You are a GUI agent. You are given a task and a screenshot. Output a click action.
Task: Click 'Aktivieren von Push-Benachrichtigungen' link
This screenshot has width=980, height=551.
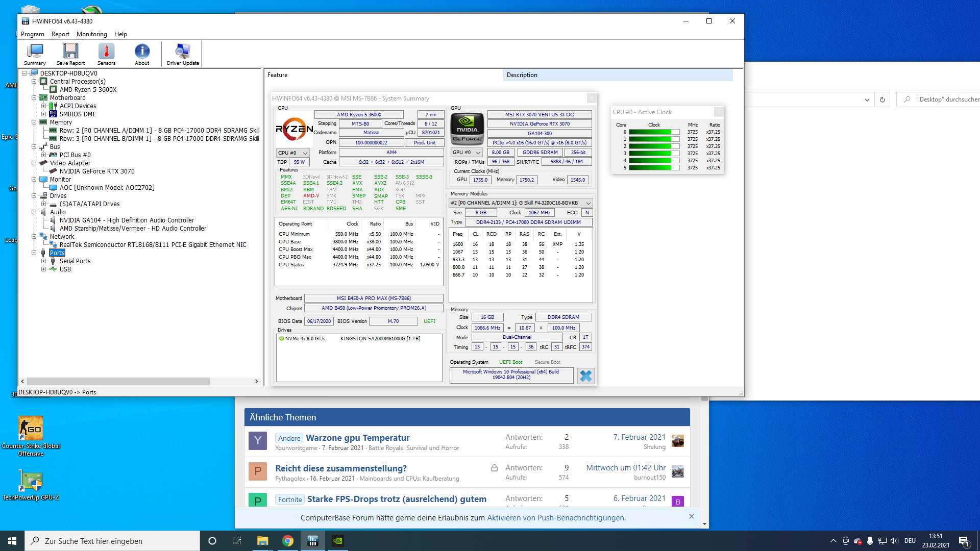point(555,517)
